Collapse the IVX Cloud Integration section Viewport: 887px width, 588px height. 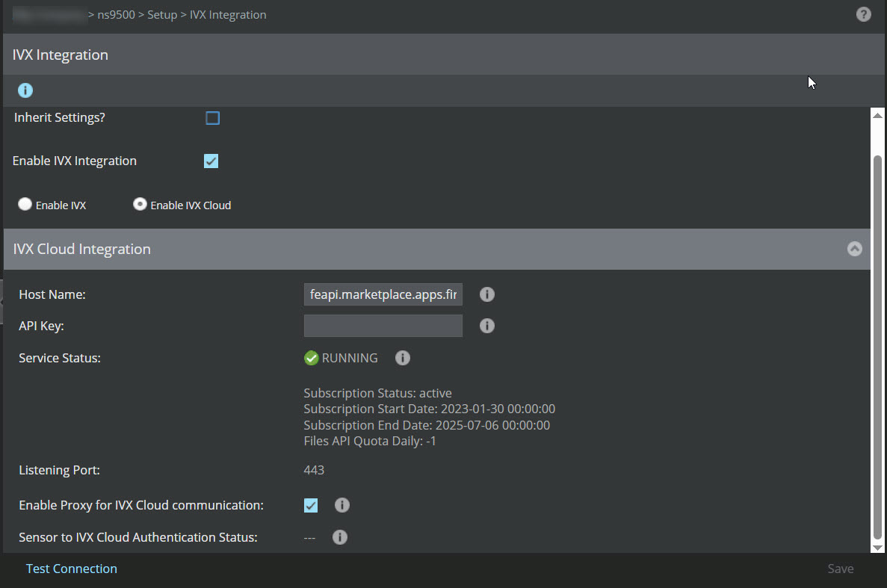[x=855, y=249]
